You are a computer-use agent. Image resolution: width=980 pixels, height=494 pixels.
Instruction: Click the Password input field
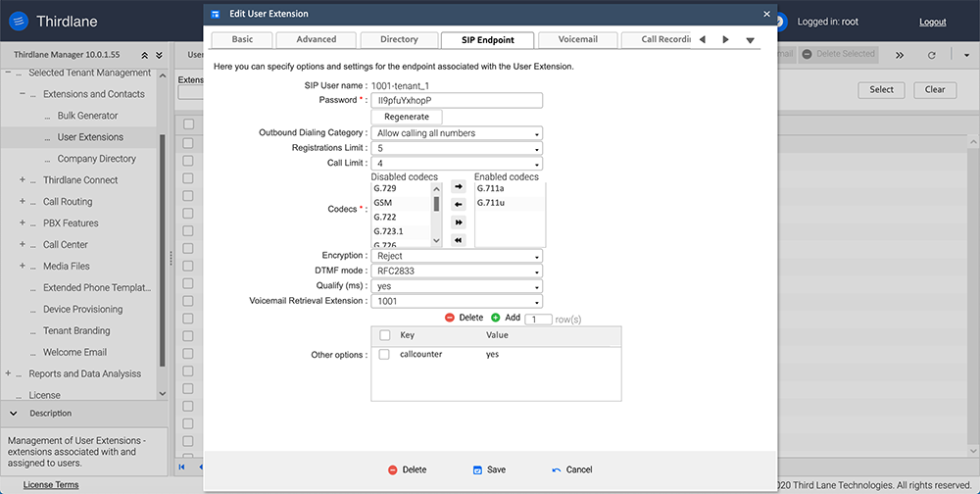pyautogui.click(x=457, y=101)
